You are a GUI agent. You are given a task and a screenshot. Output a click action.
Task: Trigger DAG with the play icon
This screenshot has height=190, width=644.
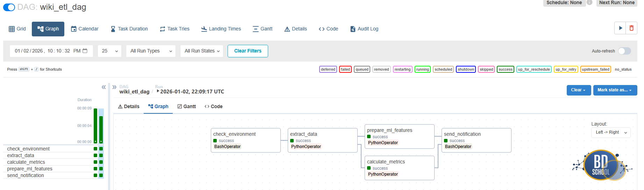click(x=620, y=28)
